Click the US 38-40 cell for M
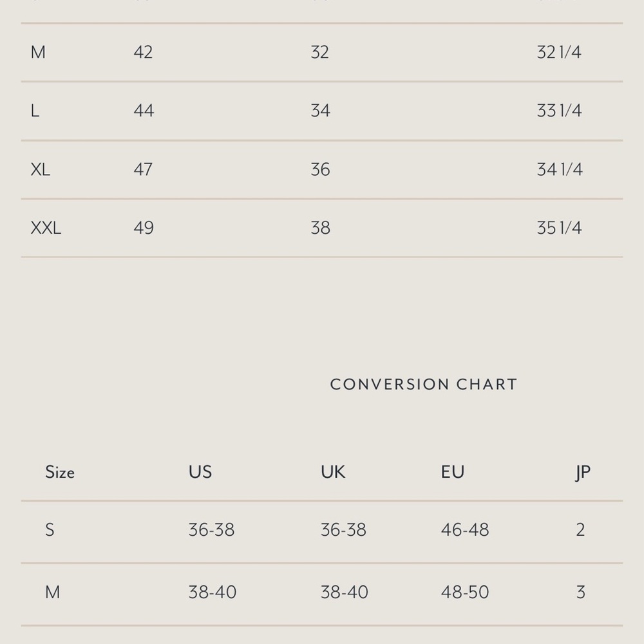This screenshot has width=644, height=644. pyautogui.click(x=213, y=592)
